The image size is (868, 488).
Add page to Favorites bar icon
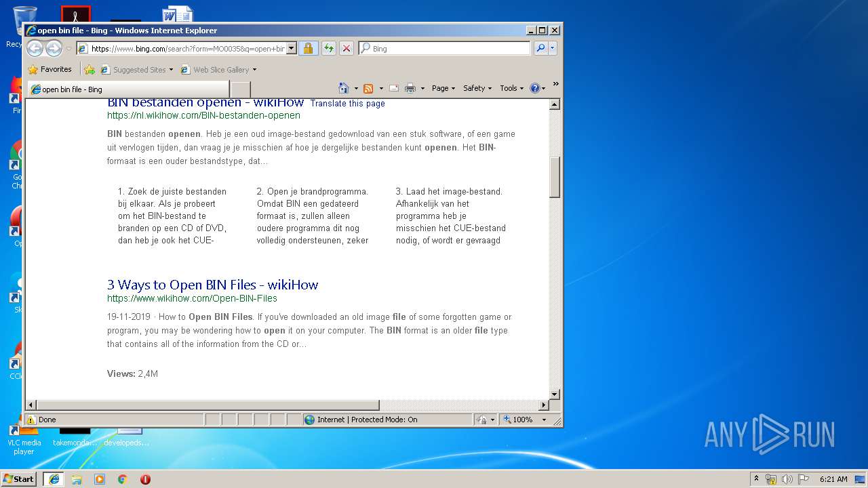pyautogui.click(x=90, y=69)
